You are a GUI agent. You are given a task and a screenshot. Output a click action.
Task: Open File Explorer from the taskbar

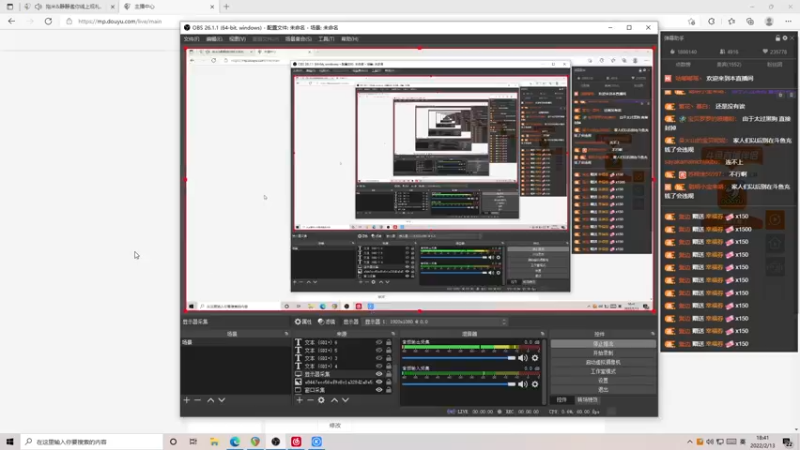tap(214, 442)
